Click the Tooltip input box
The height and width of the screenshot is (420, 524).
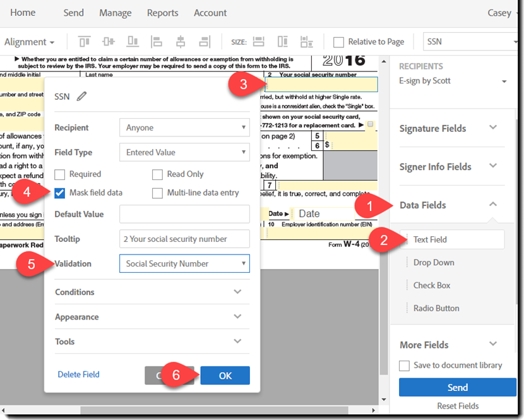(x=184, y=239)
